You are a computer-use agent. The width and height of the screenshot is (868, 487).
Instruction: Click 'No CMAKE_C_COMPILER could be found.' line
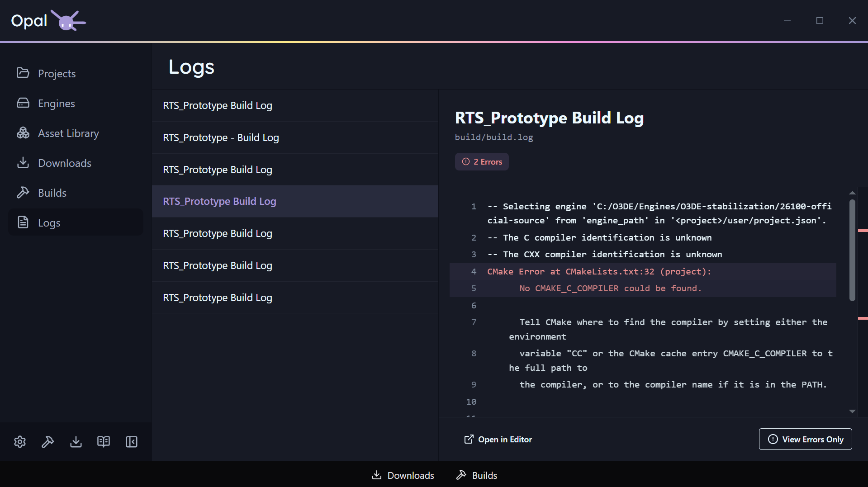coord(610,288)
